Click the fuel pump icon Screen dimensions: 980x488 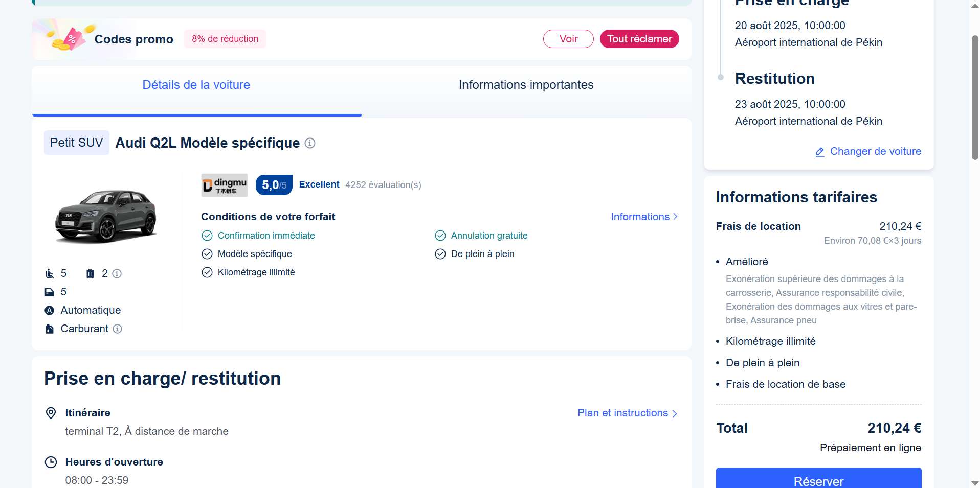[x=50, y=329]
